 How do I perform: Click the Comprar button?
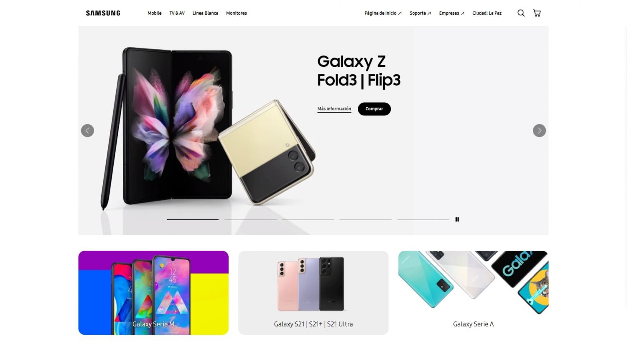click(x=374, y=109)
